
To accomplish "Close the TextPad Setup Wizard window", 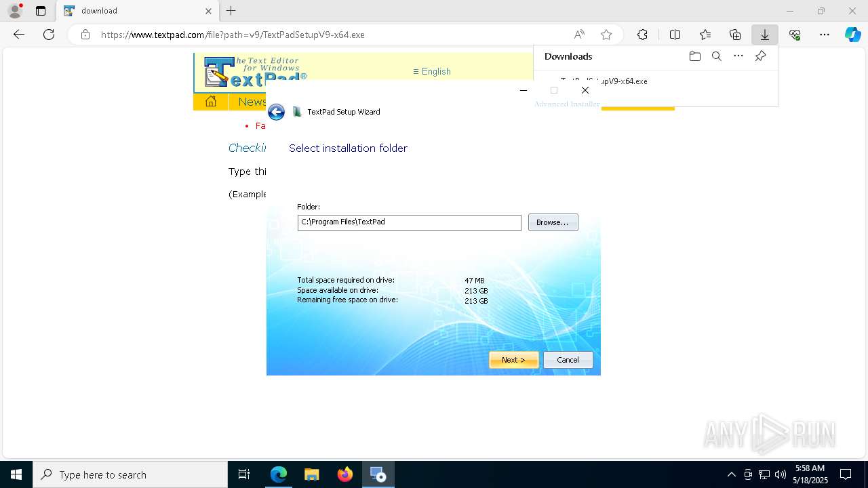I will tap(585, 90).
